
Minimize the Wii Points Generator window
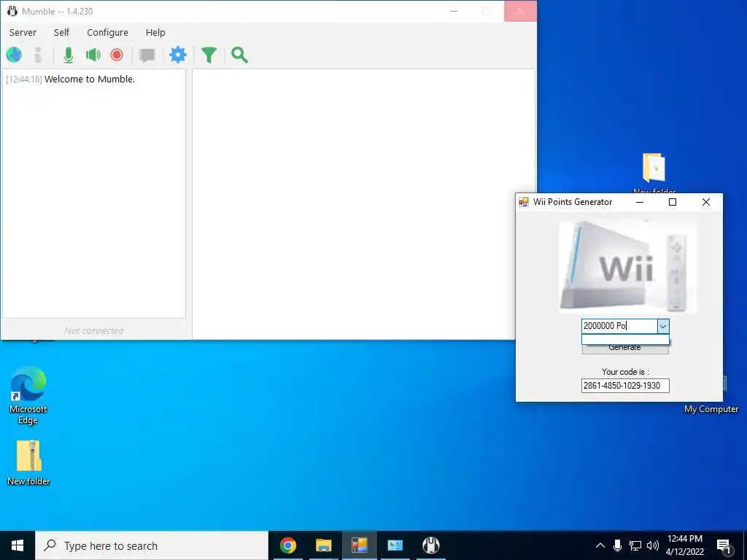(x=640, y=202)
